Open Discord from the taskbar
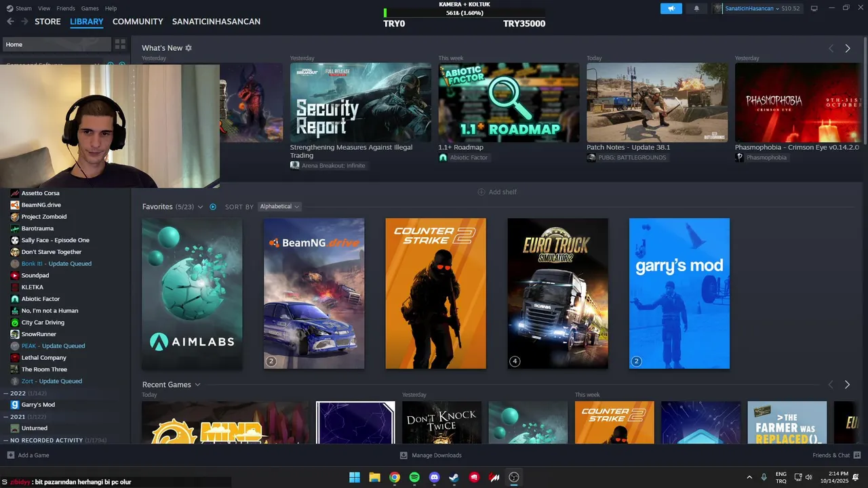Viewport: 868px width, 488px height. pos(435,477)
